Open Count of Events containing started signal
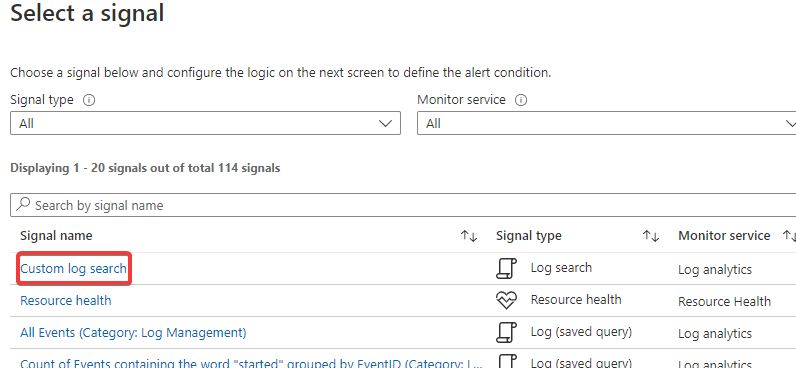The height and width of the screenshot is (368, 796). point(252,363)
